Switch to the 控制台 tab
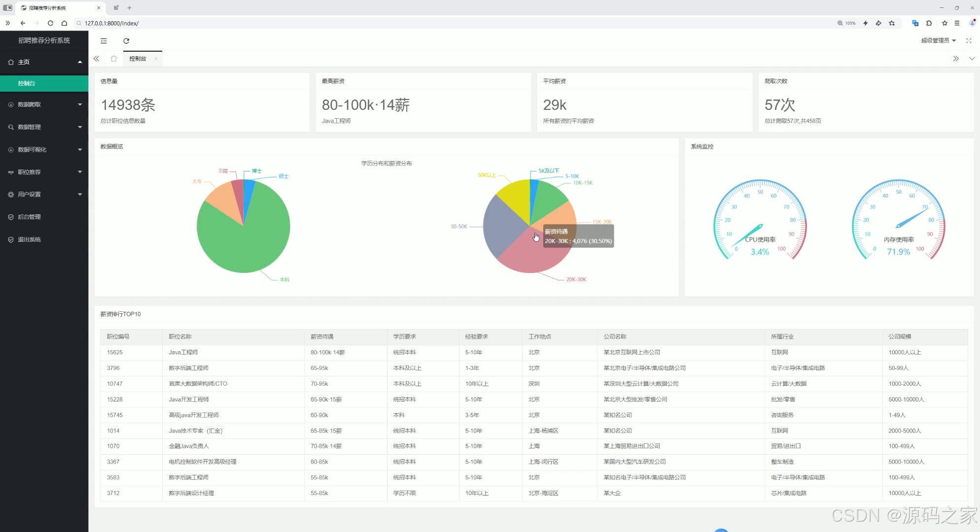980x532 pixels. pos(138,59)
